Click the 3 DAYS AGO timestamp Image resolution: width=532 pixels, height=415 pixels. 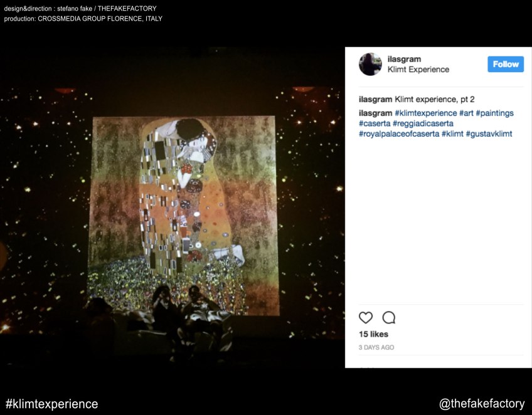click(376, 347)
